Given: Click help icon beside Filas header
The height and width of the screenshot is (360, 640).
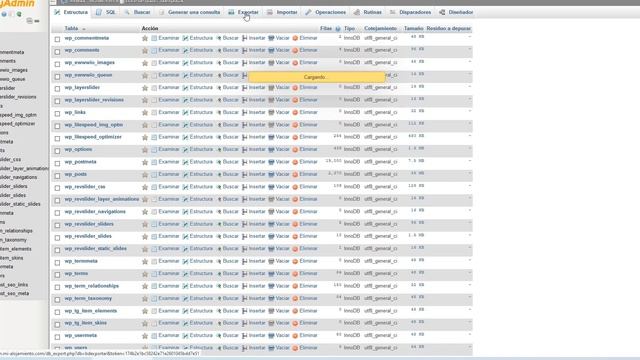Looking at the screenshot, I should (338, 29).
